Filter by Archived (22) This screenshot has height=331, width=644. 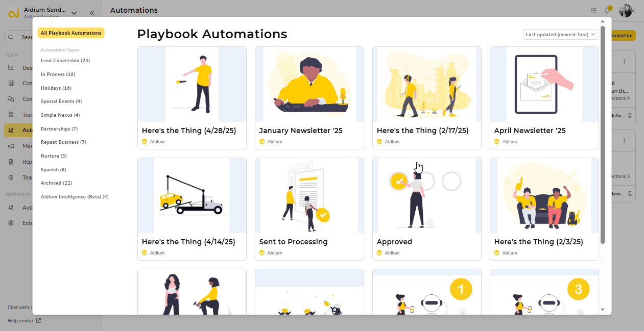[x=56, y=183]
